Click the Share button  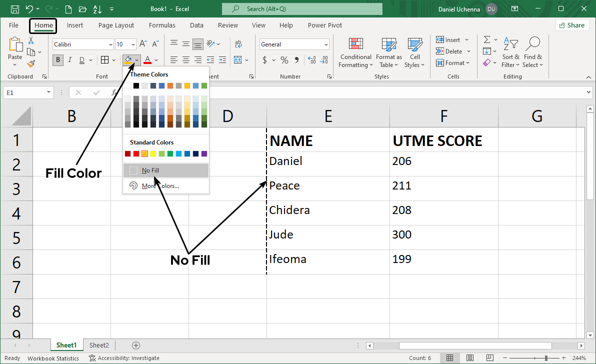(x=571, y=25)
